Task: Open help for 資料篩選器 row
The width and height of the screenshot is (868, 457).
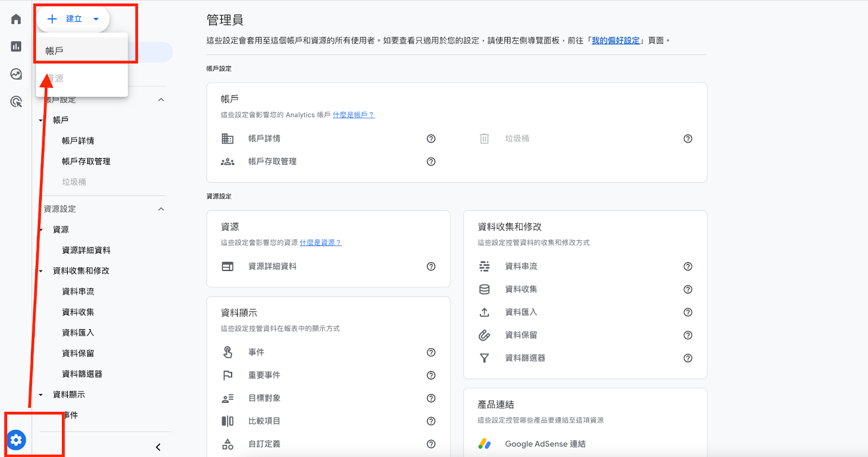Action: (688, 358)
